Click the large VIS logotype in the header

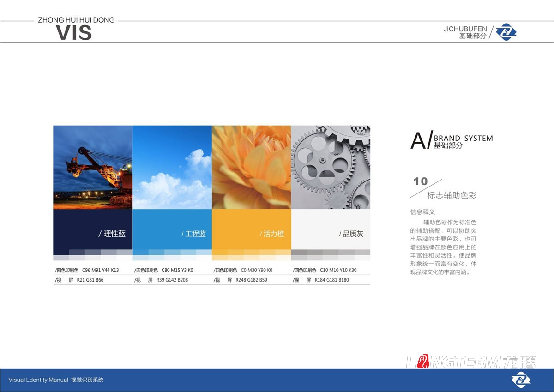[x=74, y=32]
